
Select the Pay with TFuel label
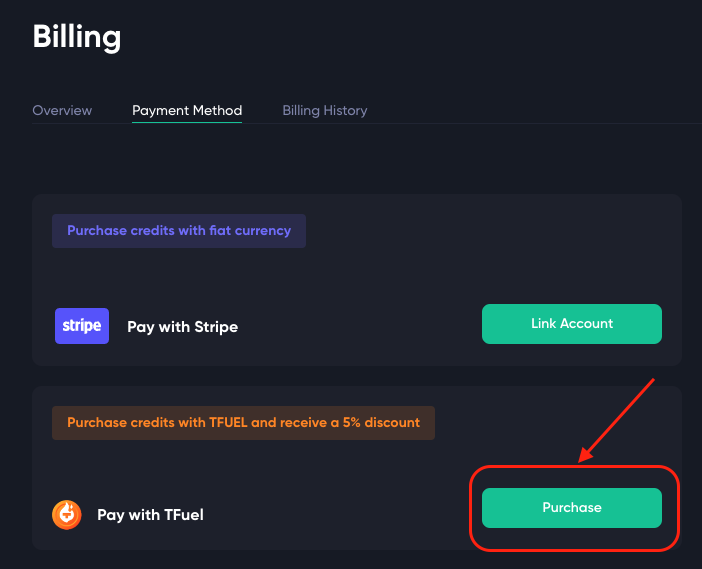150,515
